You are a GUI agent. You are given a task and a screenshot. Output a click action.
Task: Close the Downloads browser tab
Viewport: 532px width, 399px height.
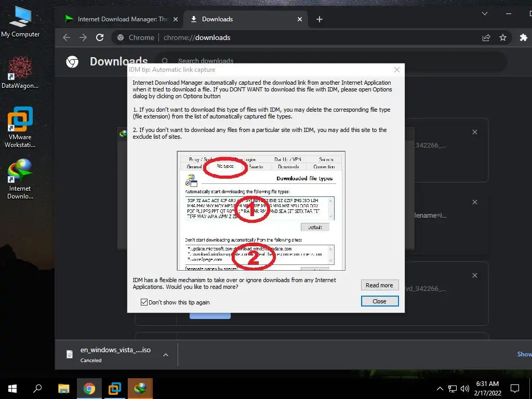pyautogui.click(x=300, y=19)
